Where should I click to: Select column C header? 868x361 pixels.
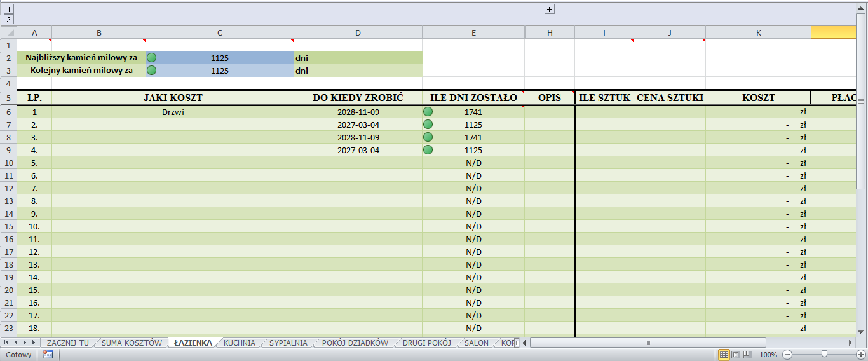[x=220, y=32]
